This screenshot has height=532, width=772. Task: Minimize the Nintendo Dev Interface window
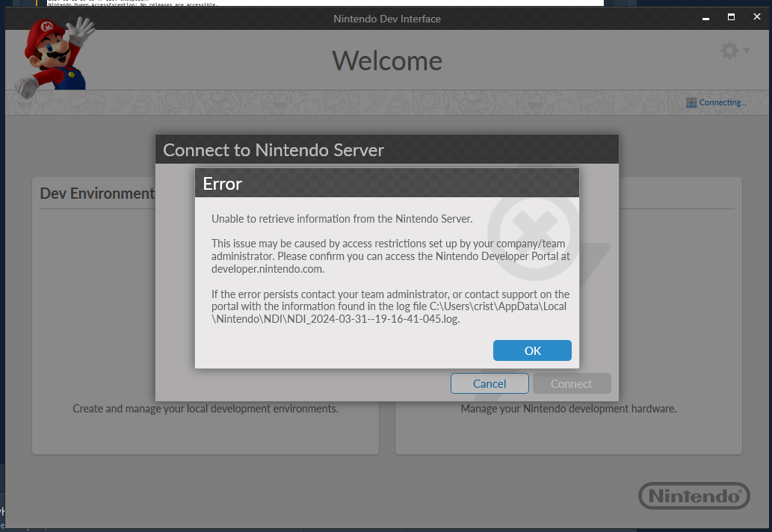[x=705, y=18]
